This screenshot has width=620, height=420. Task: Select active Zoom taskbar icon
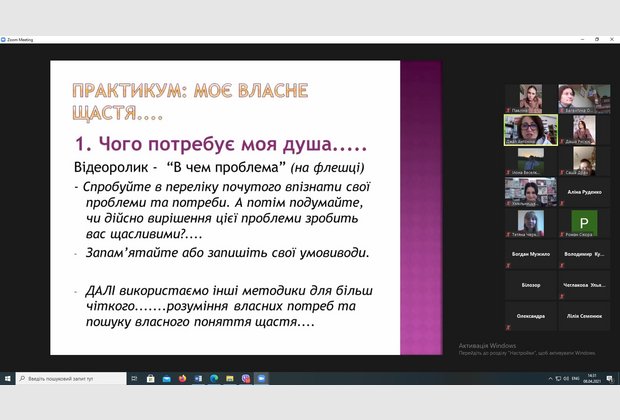261,378
